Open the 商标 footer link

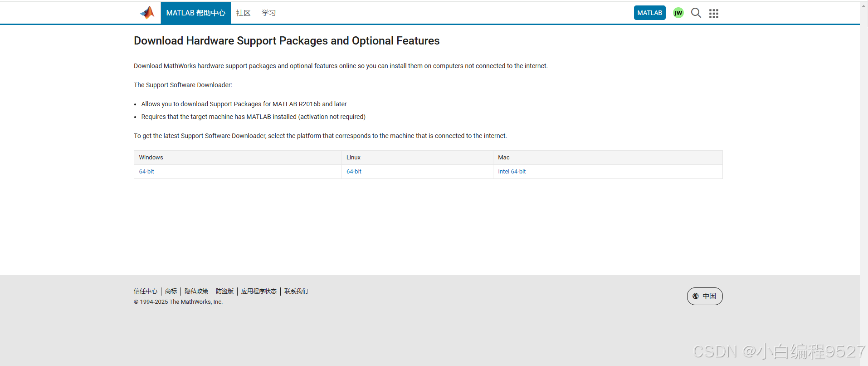171,291
